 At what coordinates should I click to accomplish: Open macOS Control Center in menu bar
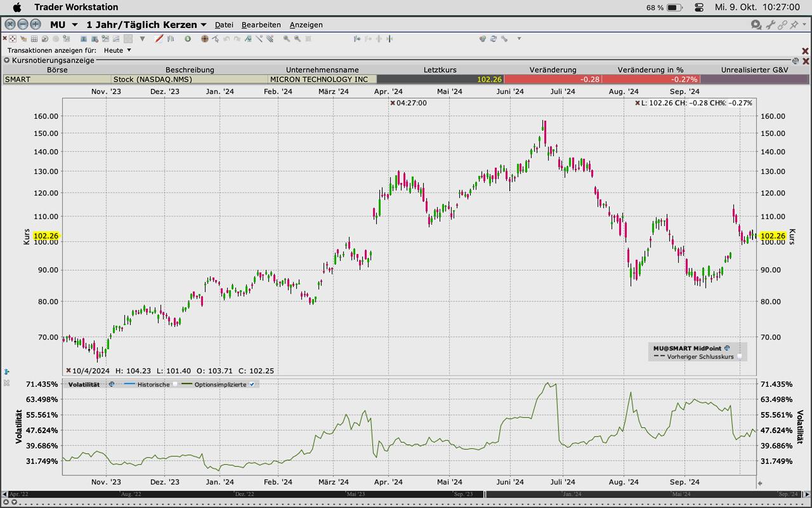[699, 7]
